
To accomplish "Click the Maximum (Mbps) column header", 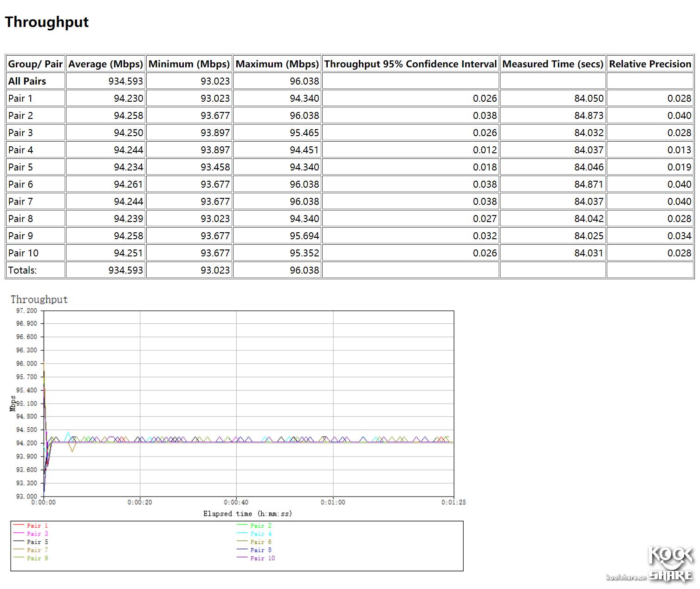I will tap(277, 64).
